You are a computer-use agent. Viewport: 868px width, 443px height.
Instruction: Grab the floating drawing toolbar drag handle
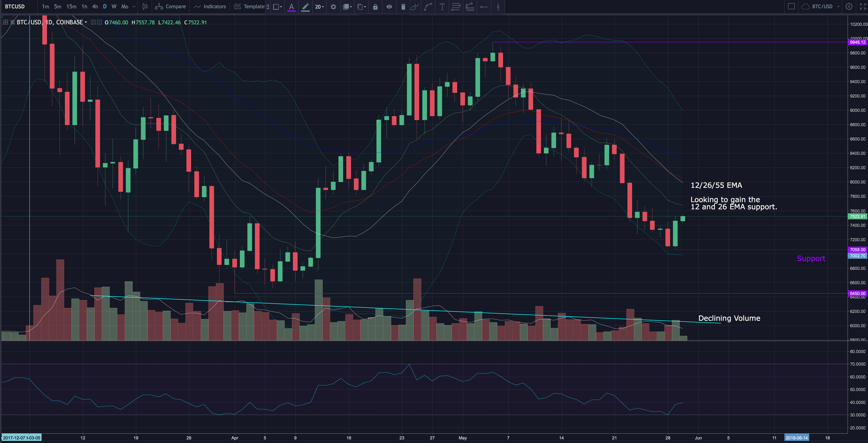tap(268, 6)
